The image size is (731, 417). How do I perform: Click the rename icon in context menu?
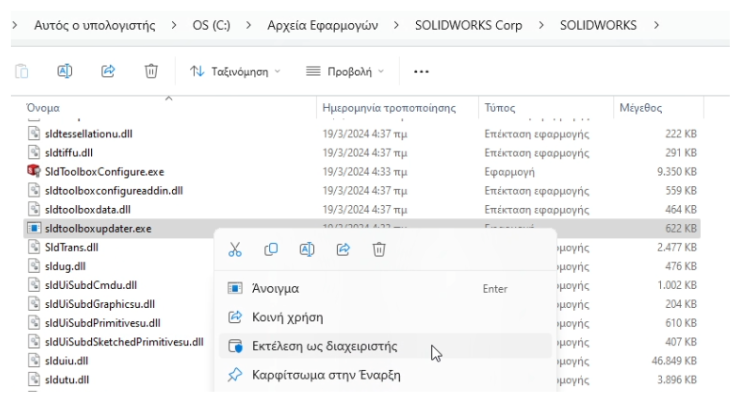coord(306,249)
